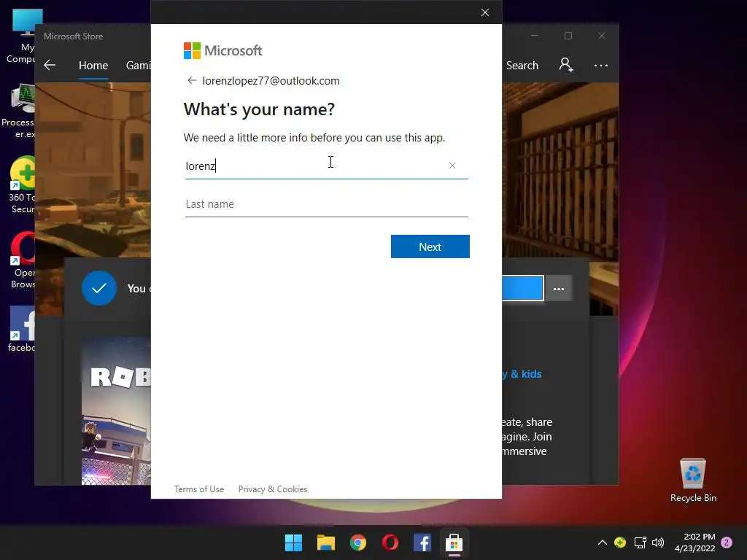Close the Microsoft Store window
Viewport: 747px width, 560px height.
[602, 36]
